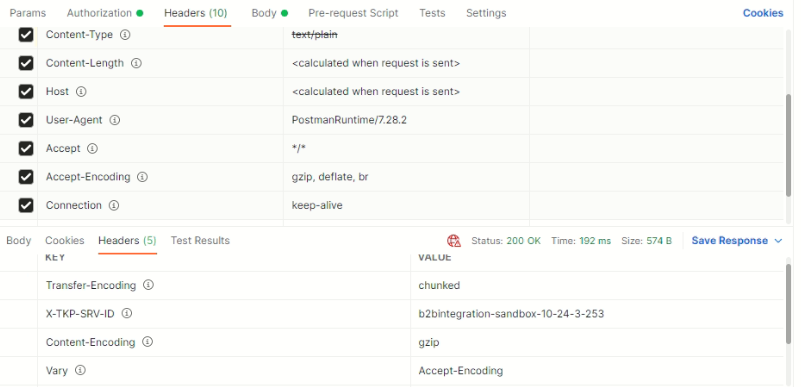Viewport: 801px width, 387px height.
Task: Click the Save Response button
Action: click(x=729, y=241)
